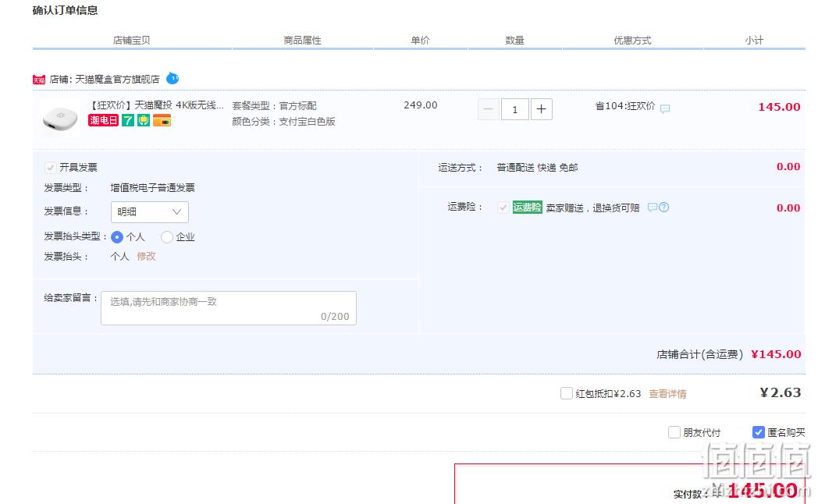Screen dimensions: 818x504
Task: Click the green 运费险 label badge
Action: point(528,208)
